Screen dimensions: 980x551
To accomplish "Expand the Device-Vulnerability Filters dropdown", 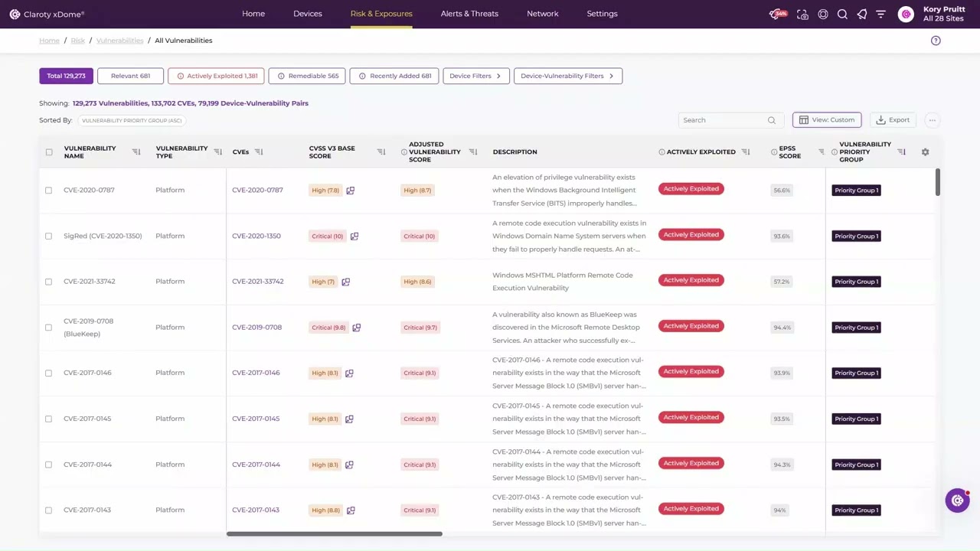I will (x=568, y=76).
